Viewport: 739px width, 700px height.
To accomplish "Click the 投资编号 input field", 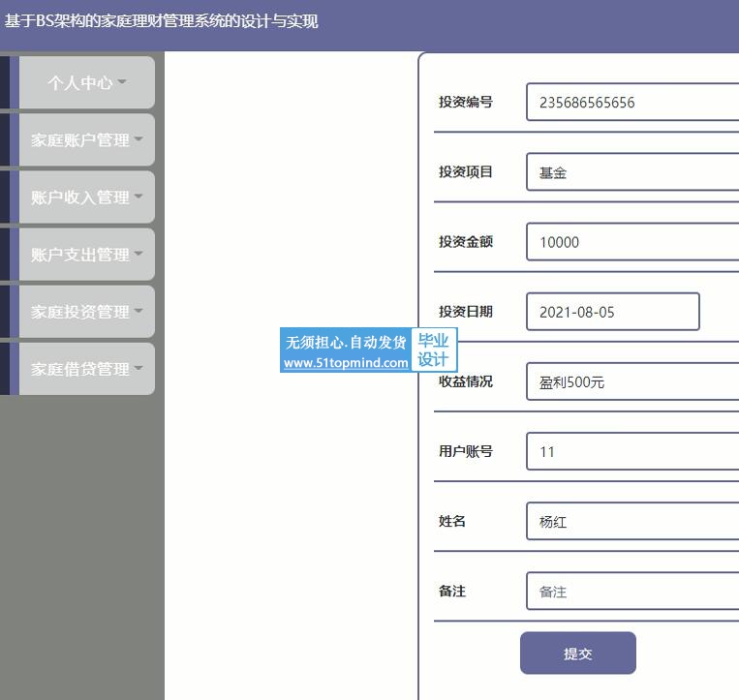I will [x=632, y=102].
